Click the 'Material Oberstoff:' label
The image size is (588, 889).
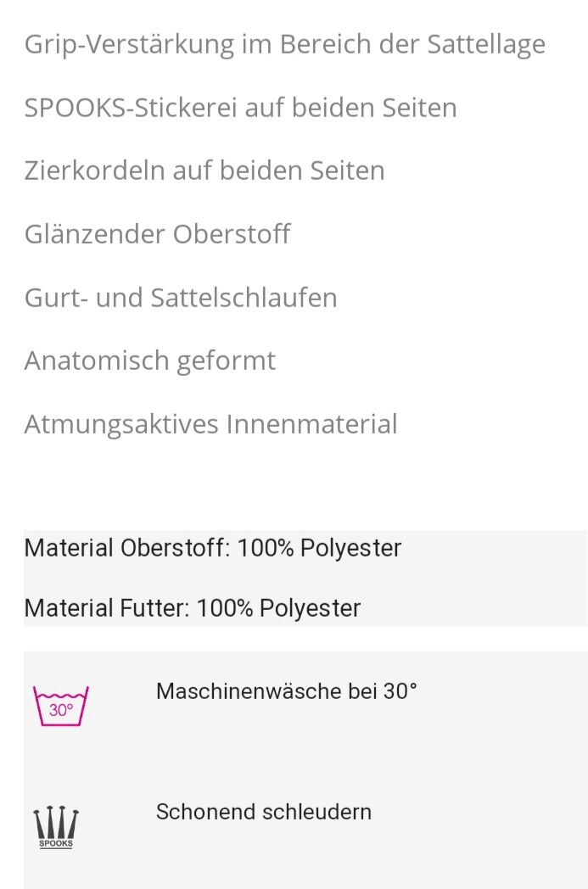[x=126, y=548]
